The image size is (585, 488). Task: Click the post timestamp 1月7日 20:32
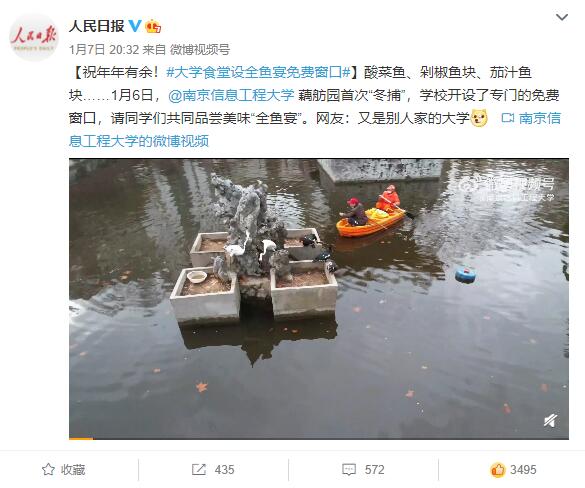coord(104,49)
